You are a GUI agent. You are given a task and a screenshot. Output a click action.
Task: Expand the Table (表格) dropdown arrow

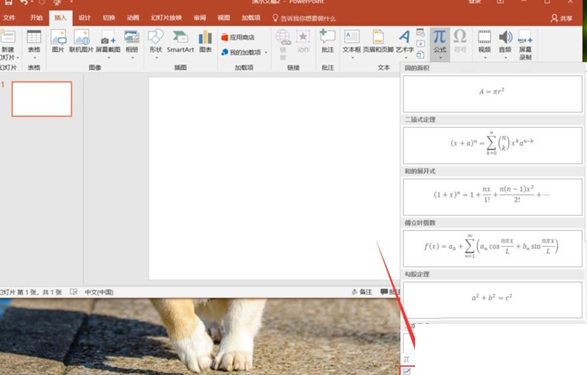(x=34, y=58)
